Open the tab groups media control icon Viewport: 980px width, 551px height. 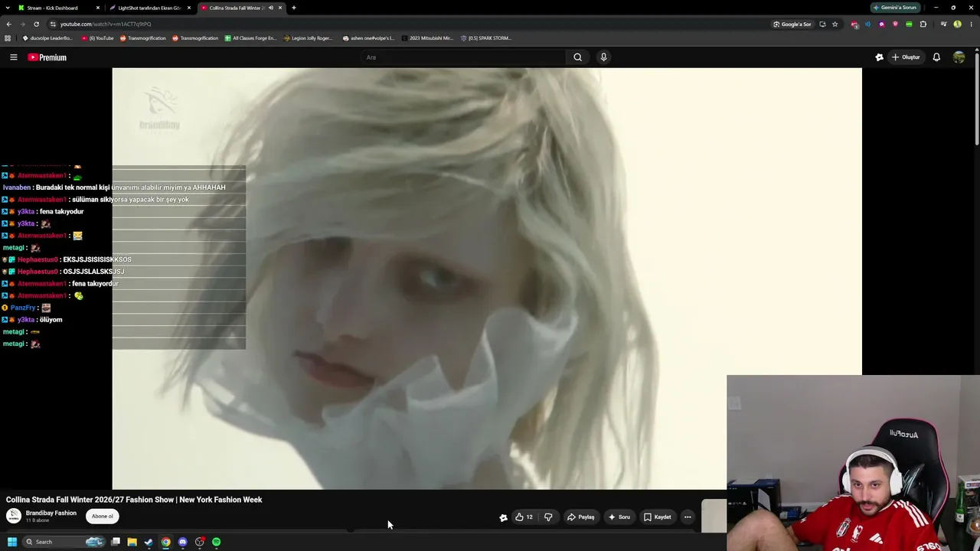tap(943, 24)
